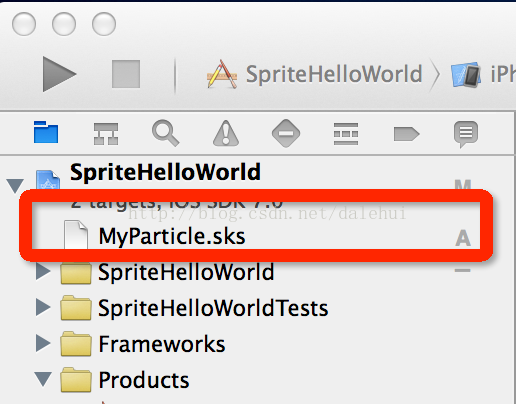Expand the SpriteHelloWorld folder triangle
This screenshot has height=404, width=516.
[x=43, y=272]
